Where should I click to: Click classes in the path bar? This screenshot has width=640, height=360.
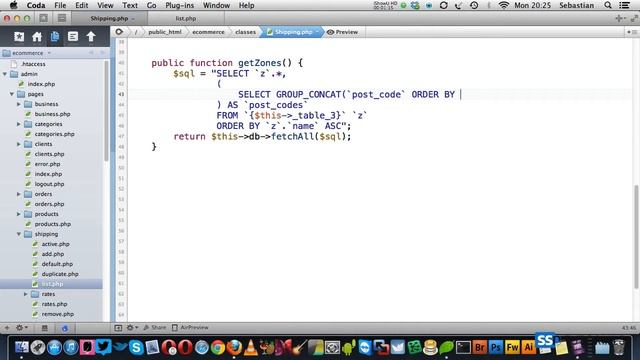245,32
